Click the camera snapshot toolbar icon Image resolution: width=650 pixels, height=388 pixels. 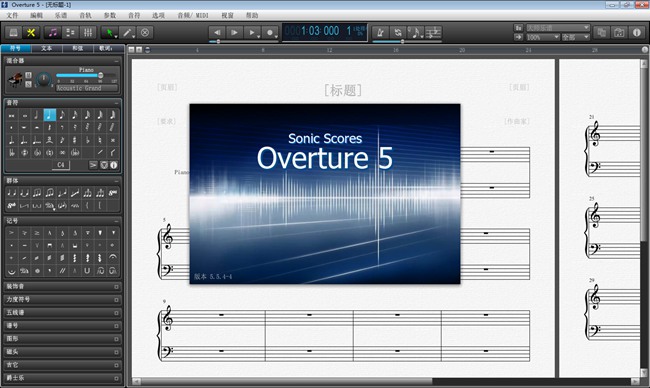pos(619,32)
